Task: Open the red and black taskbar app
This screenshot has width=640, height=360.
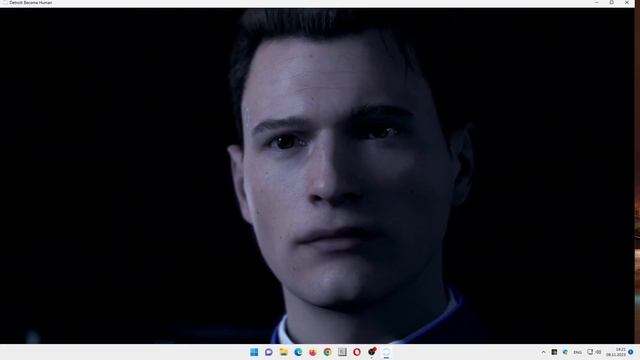Action: [371, 351]
